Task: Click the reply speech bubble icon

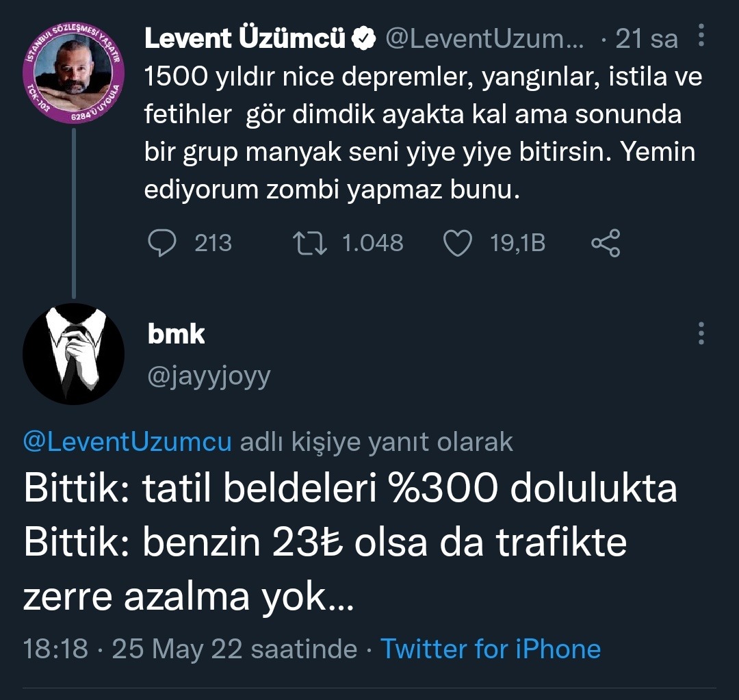Action: 162,243
